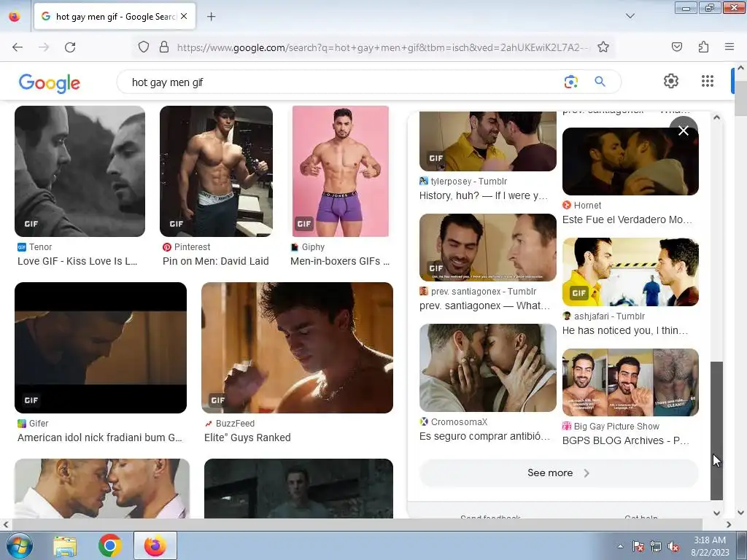Image resolution: width=747 pixels, height=560 pixels.
Task: Click 'History, huh? — If I were y...' link
Action: [484, 195]
